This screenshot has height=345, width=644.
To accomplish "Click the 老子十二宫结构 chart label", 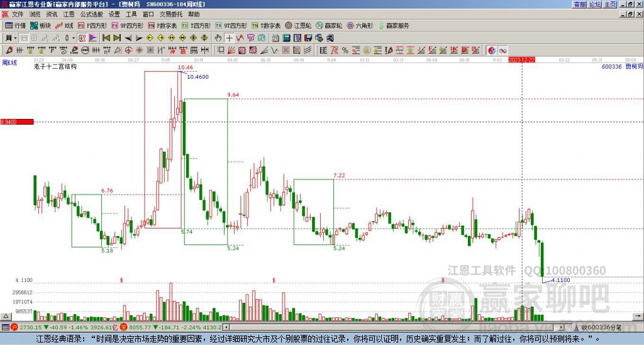I will click(x=55, y=66).
